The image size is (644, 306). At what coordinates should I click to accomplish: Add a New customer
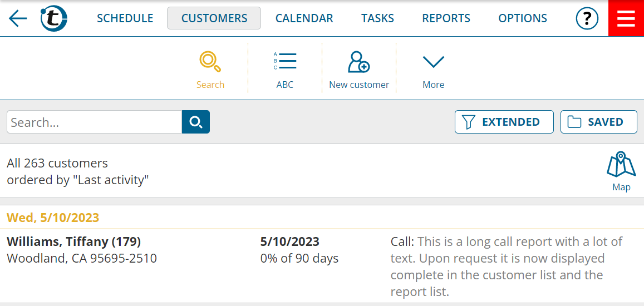tap(359, 70)
